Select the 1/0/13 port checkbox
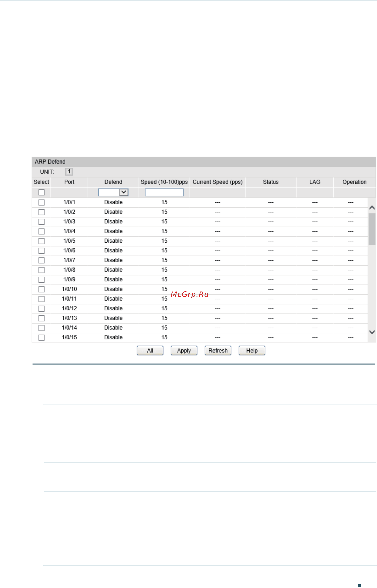 point(42,318)
